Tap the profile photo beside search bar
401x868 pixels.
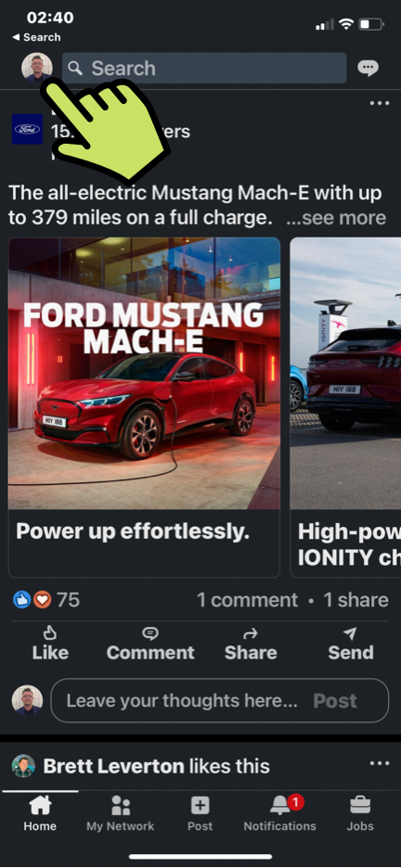36,68
